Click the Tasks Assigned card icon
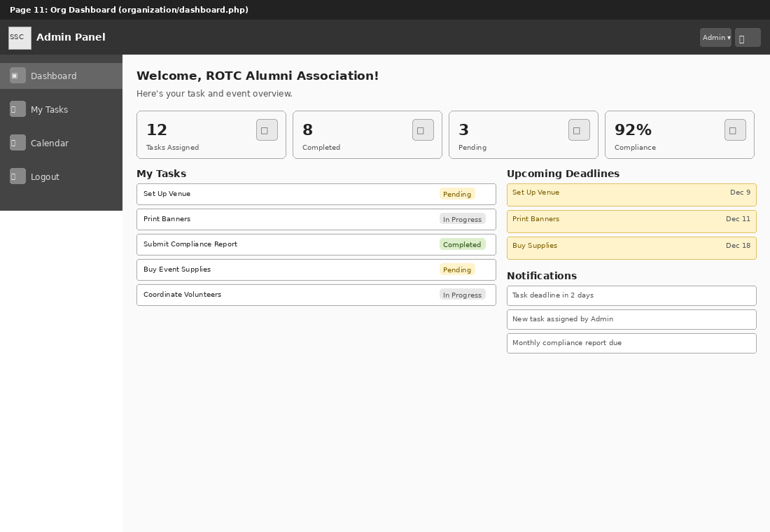Viewport: 770px width, 532px height. (x=267, y=130)
